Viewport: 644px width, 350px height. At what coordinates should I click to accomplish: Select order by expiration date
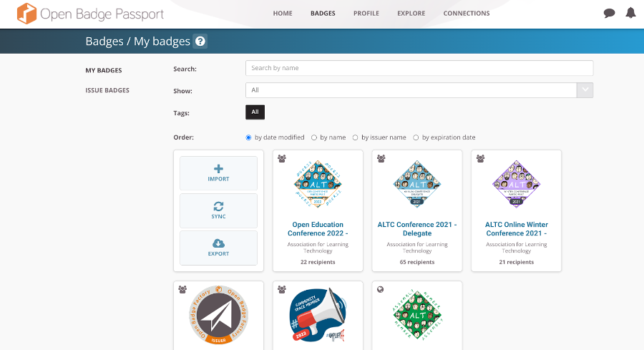416,137
